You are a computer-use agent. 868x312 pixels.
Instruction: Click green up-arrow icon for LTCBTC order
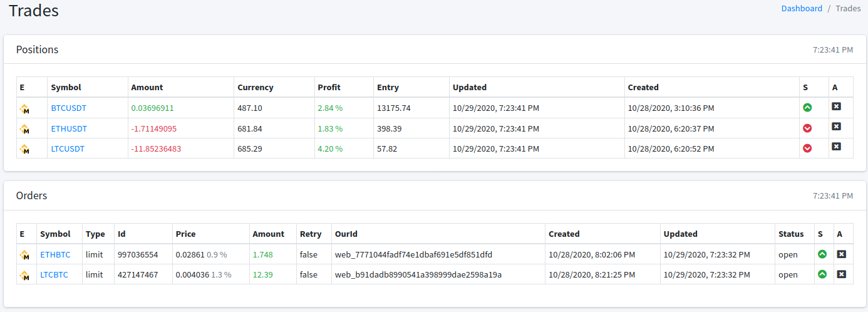tap(822, 274)
